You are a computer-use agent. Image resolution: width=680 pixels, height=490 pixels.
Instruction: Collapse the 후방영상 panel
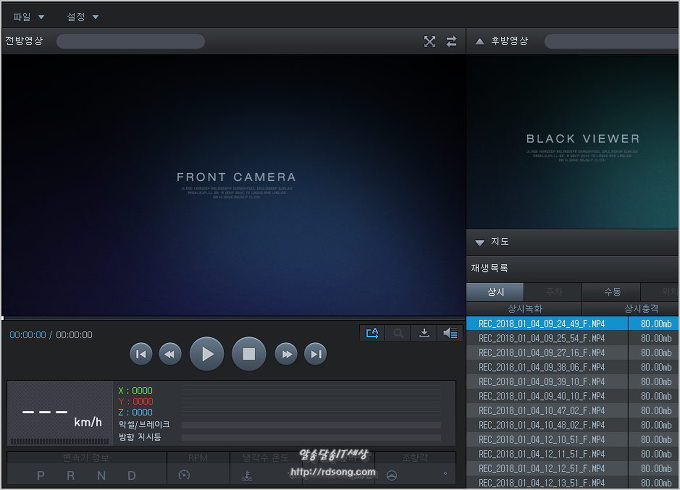point(479,41)
